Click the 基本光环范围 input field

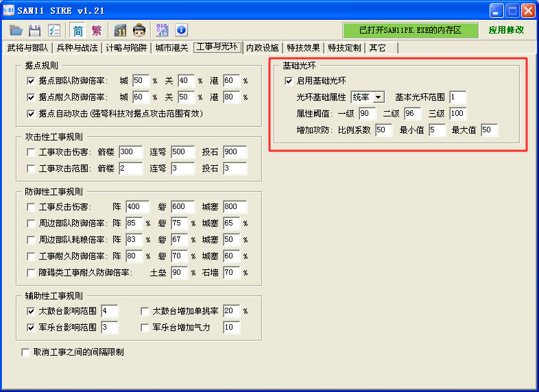(x=457, y=97)
